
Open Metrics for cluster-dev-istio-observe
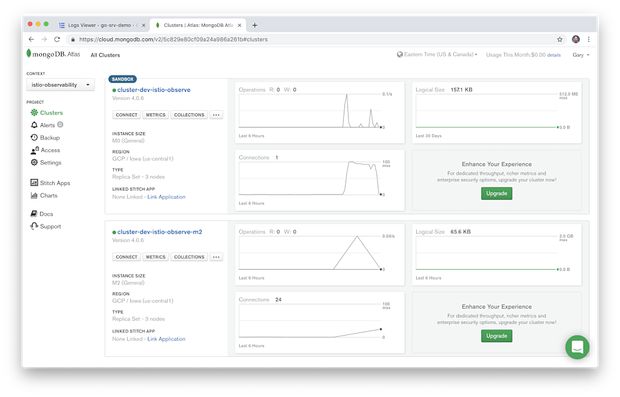(155, 115)
